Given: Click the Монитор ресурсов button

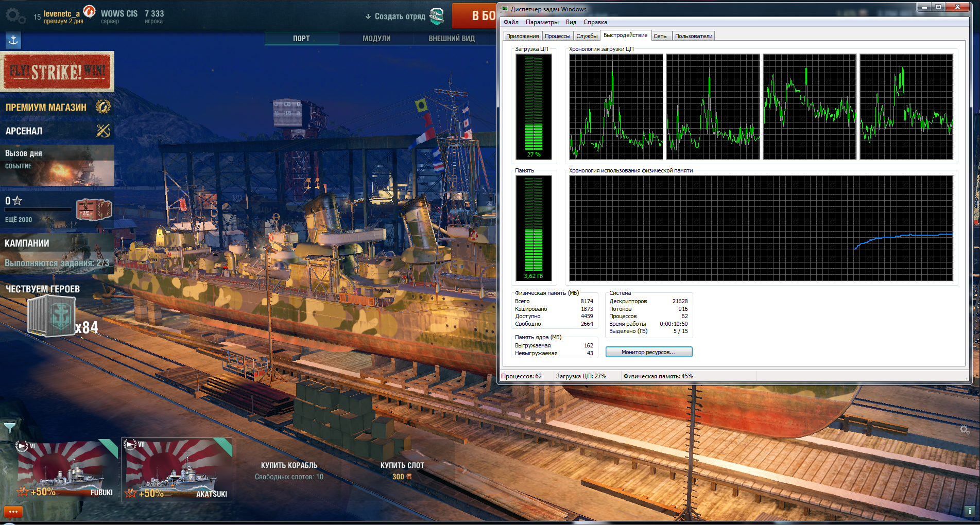Looking at the screenshot, I should (x=648, y=352).
